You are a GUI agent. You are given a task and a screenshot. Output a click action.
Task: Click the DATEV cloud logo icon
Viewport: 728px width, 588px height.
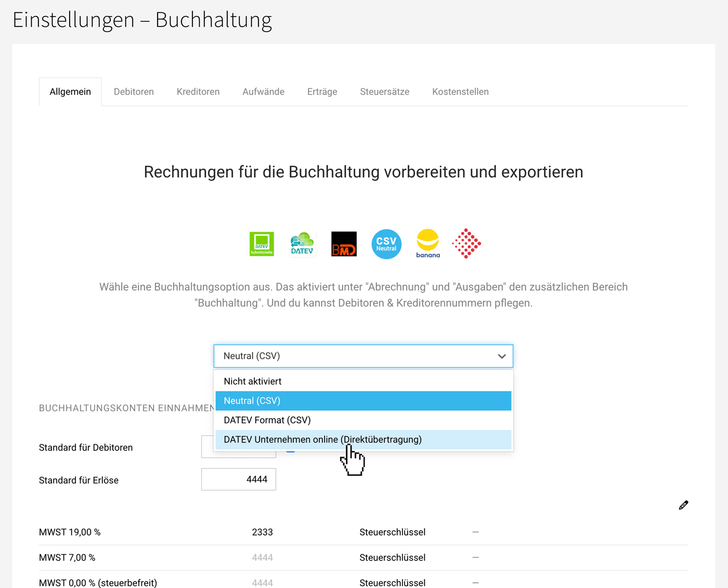[302, 244]
